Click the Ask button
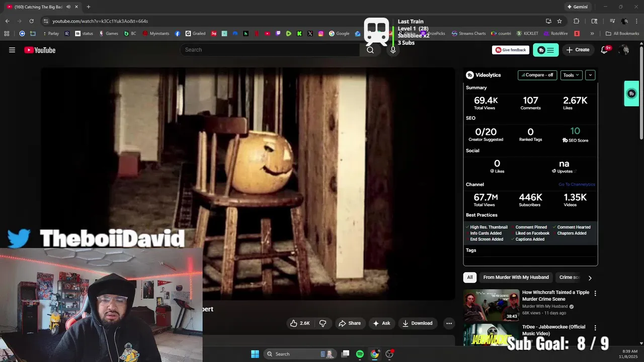Viewport: 644px width, 362px height. [x=381, y=323]
